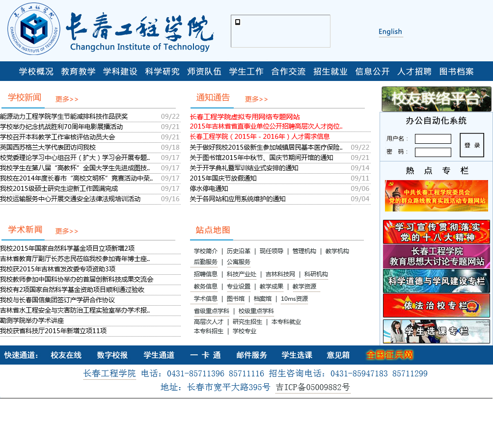Click 管理机构 in site map
The image size is (493, 448).
304,251
